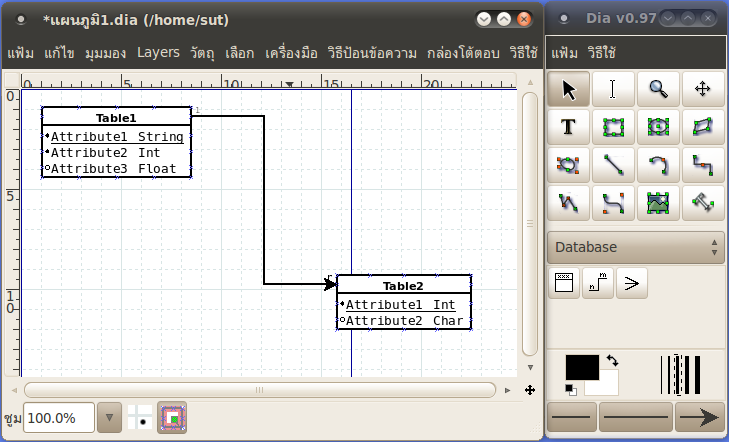
Task: Minimize the diagram window
Action: point(484,19)
